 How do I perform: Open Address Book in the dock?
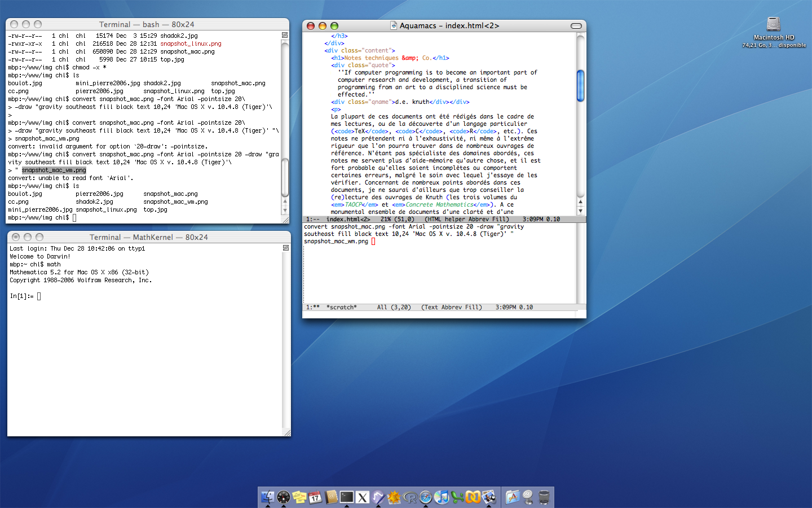click(331, 497)
